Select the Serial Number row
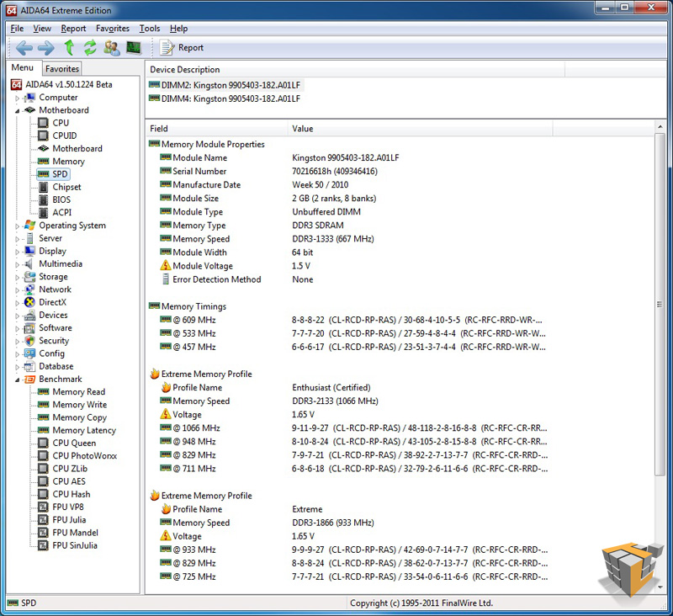Screen dimensions: 673x616 (x=268, y=172)
